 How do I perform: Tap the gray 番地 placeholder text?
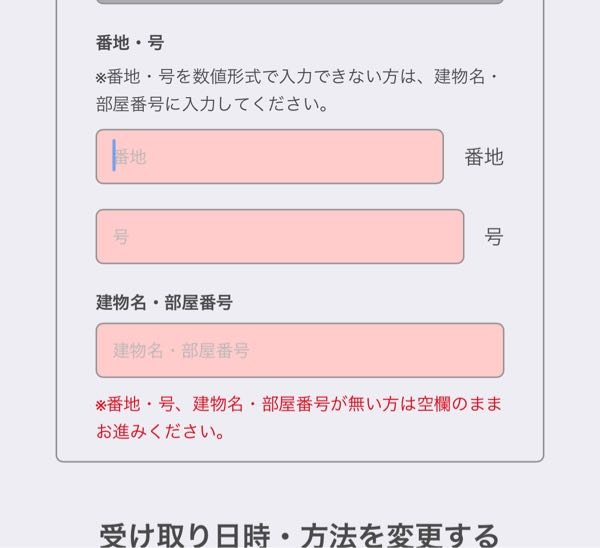coord(130,157)
